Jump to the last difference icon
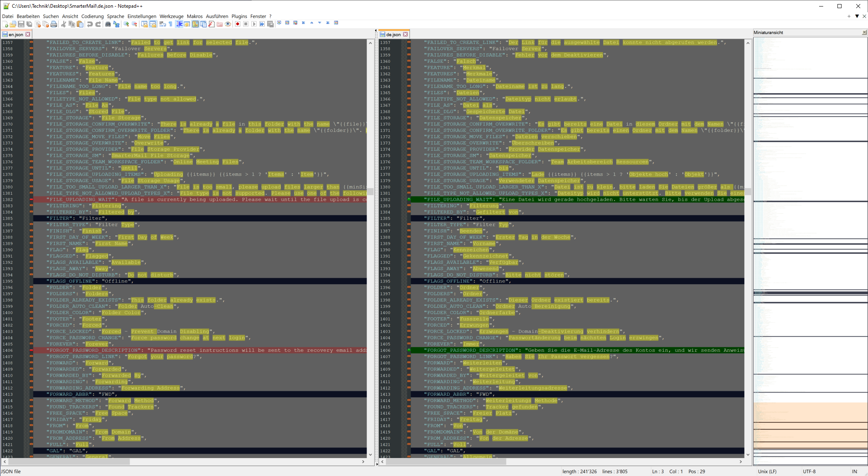This screenshot has width=868, height=476. click(x=328, y=23)
